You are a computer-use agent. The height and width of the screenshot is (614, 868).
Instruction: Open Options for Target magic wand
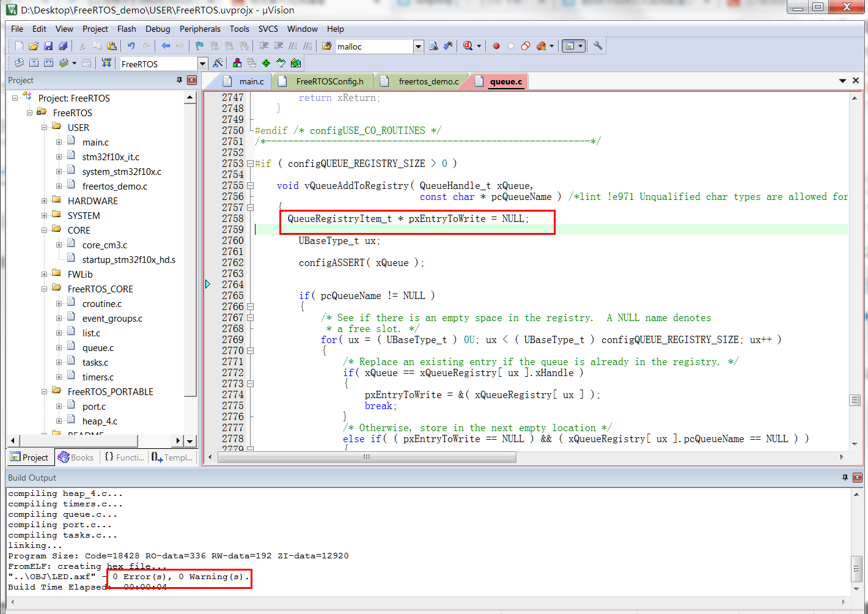coord(218,63)
